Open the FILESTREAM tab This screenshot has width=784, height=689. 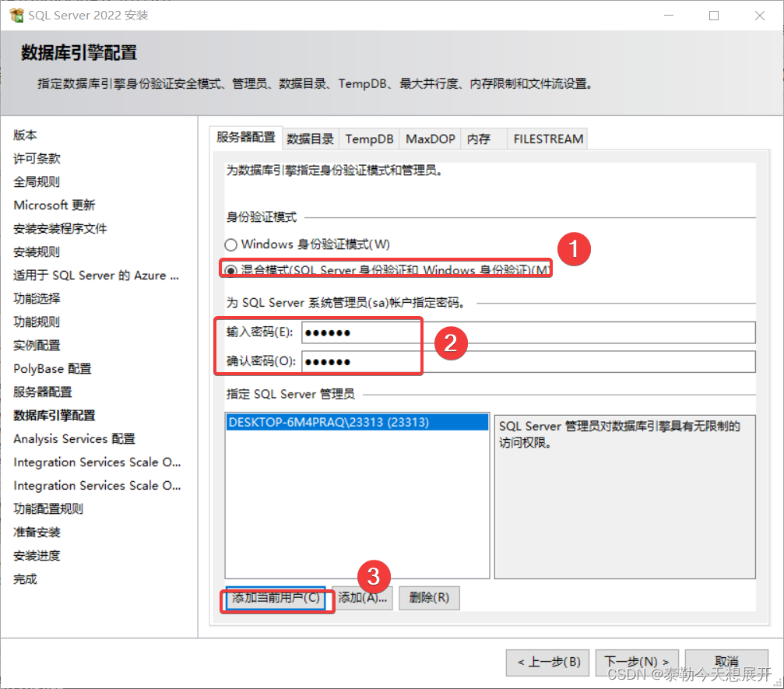click(x=548, y=139)
